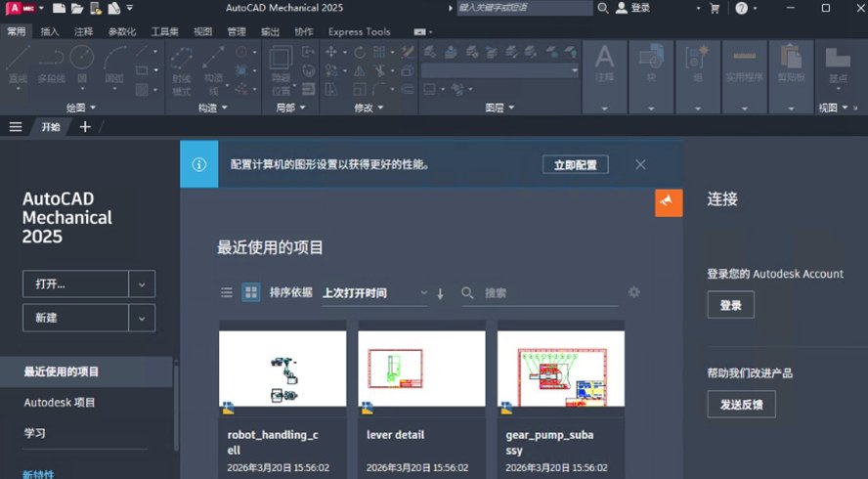Click the Open folder icon in quick access toolbar

coord(77,8)
